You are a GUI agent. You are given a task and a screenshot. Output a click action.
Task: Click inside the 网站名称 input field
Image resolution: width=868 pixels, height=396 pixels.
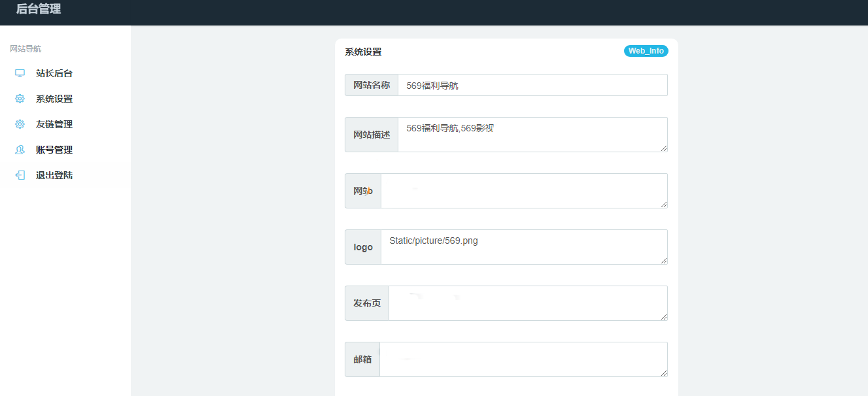click(531, 84)
